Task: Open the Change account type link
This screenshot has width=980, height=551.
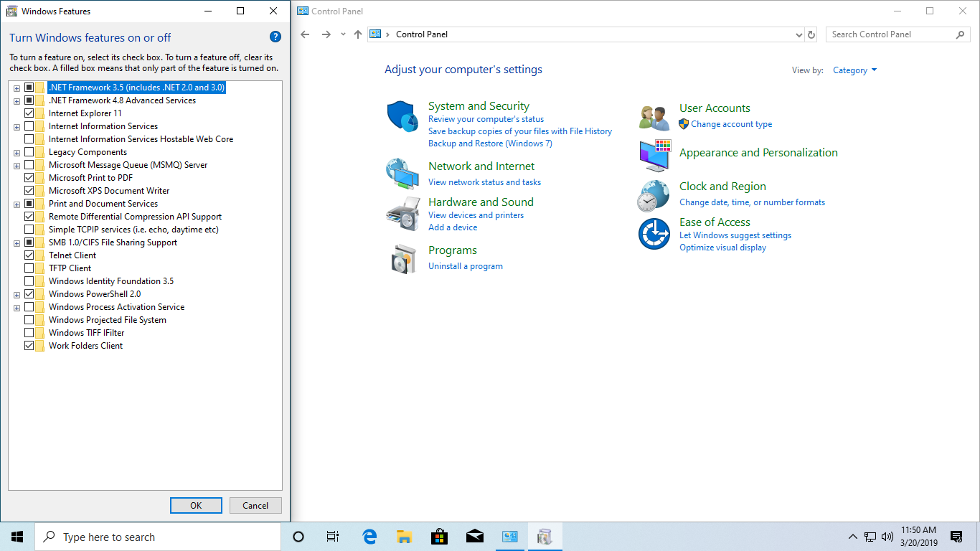Action: pyautogui.click(x=732, y=124)
